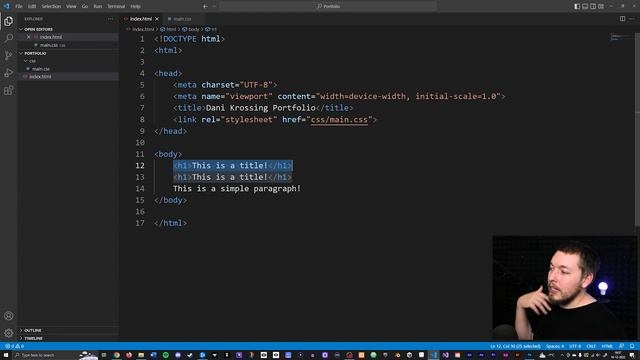Image resolution: width=640 pixels, height=360 pixels.
Task: Open notifications bell in status bar
Action: coord(632,346)
